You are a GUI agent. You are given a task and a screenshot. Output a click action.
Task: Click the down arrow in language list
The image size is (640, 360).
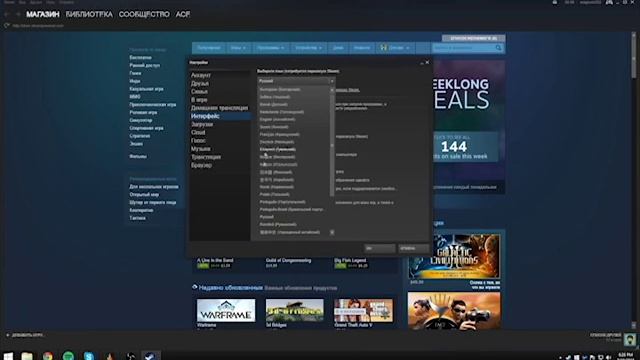click(x=332, y=232)
